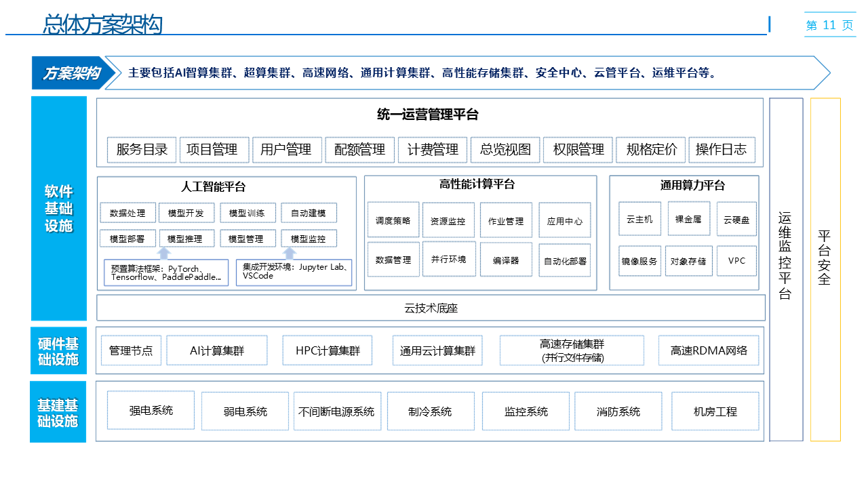Select the 高速RDMA网络 box
The width and height of the screenshot is (868, 488).
[709, 350]
